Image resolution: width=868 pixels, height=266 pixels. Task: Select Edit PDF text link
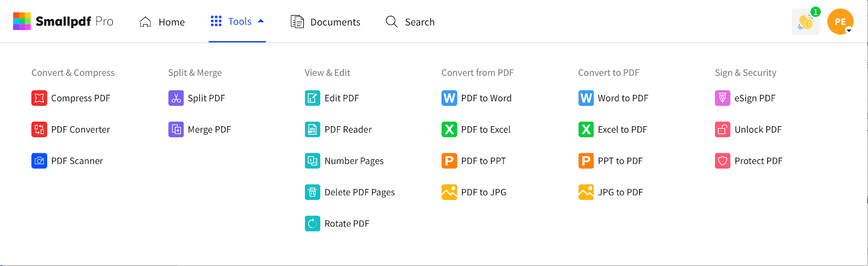pos(342,98)
